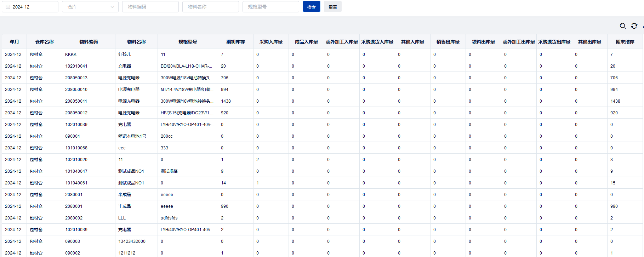
Task: Click the 销售出库量 column header
Action: [x=448, y=42]
